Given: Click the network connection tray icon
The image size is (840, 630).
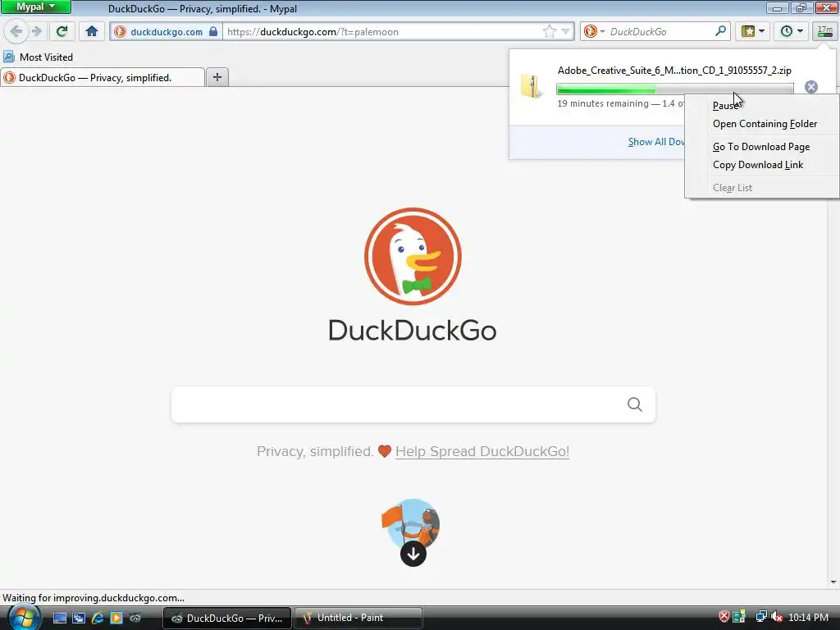Looking at the screenshot, I should click(x=760, y=617).
